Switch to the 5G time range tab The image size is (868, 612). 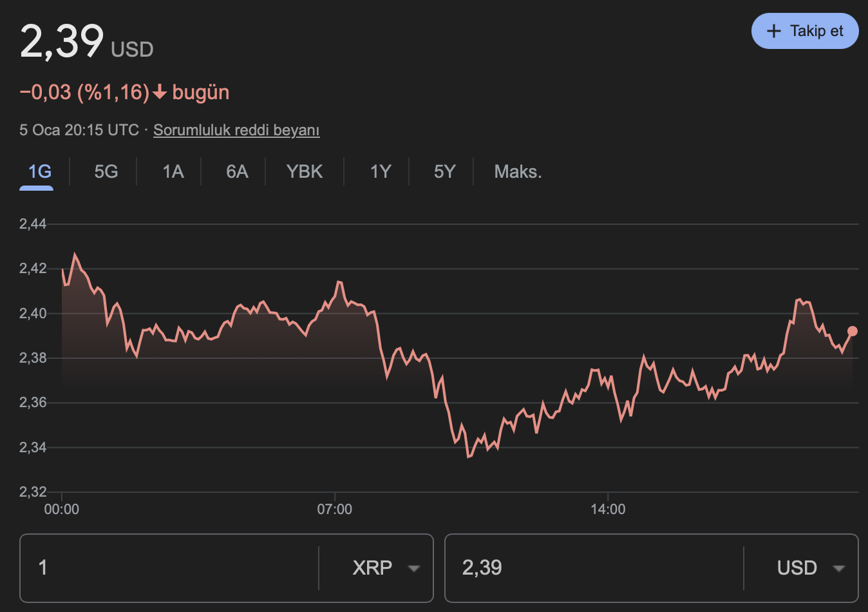106,172
